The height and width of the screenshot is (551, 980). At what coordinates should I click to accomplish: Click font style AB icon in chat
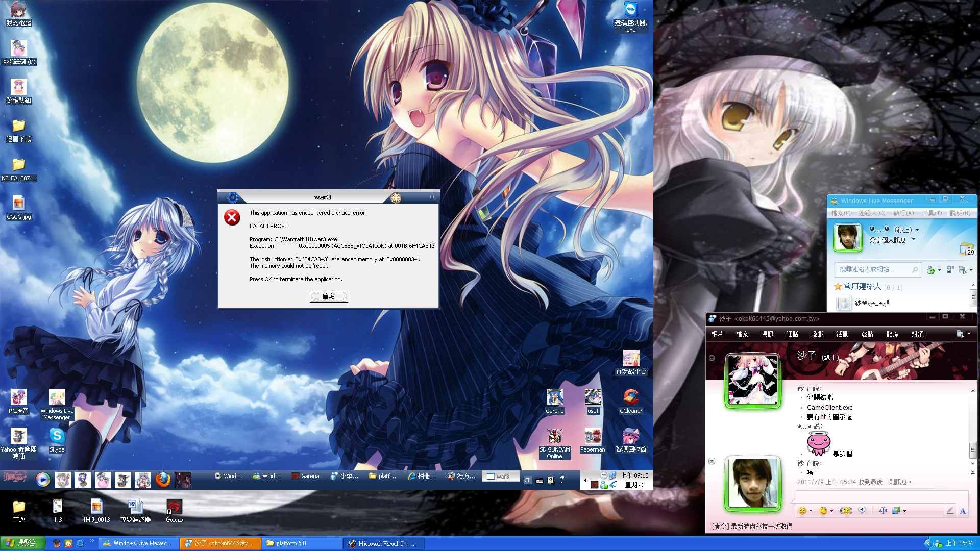pos(883,511)
